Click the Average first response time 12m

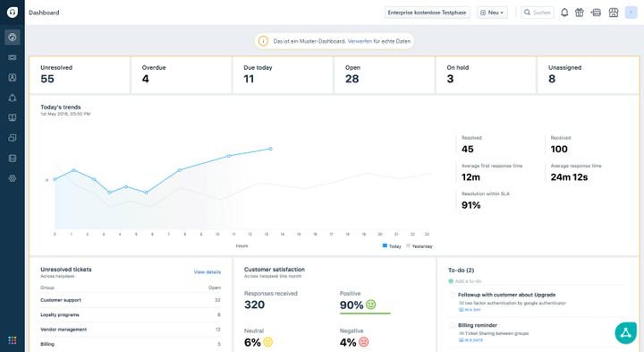click(492, 173)
